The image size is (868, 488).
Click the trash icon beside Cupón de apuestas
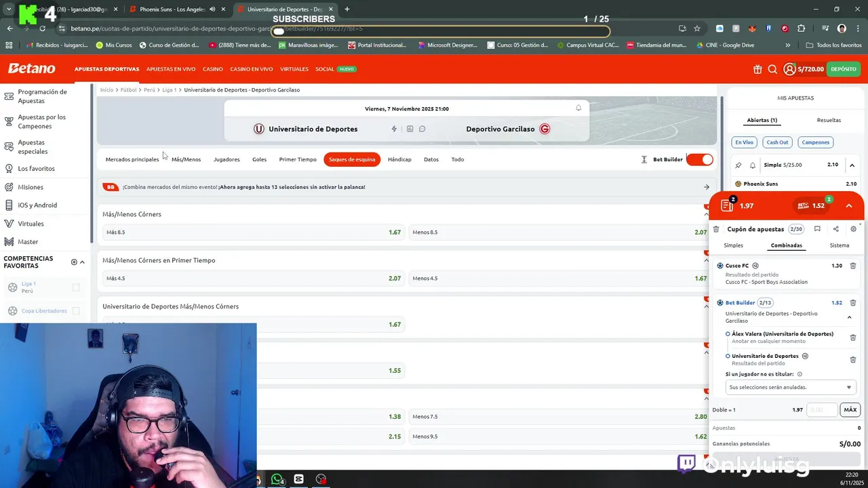[716, 229]
